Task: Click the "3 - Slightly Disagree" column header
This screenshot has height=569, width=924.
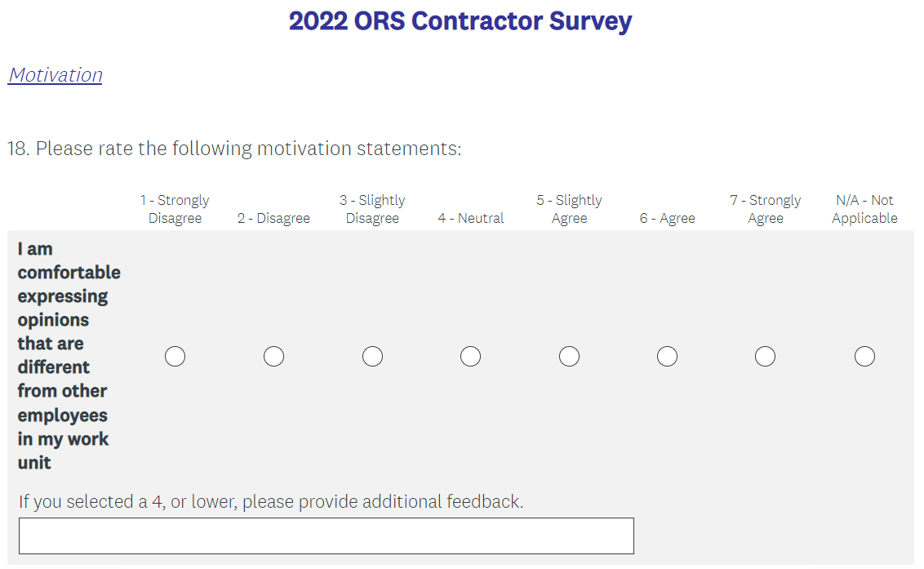Action: [x=372, y=209]
